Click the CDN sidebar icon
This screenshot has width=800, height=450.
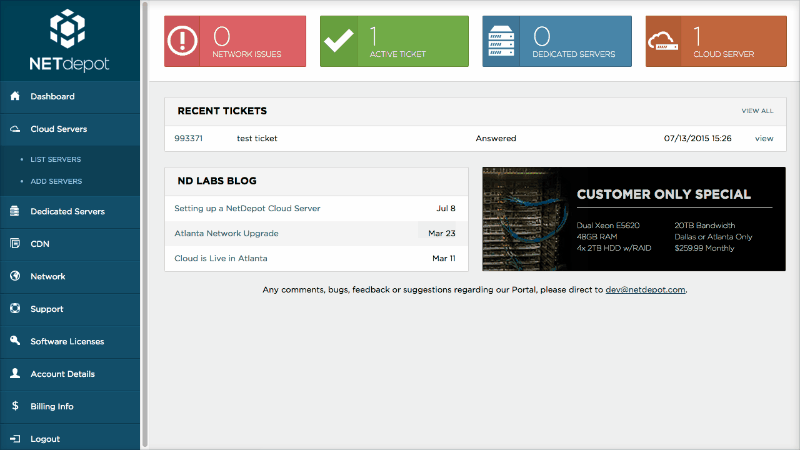tap(15, 244)
